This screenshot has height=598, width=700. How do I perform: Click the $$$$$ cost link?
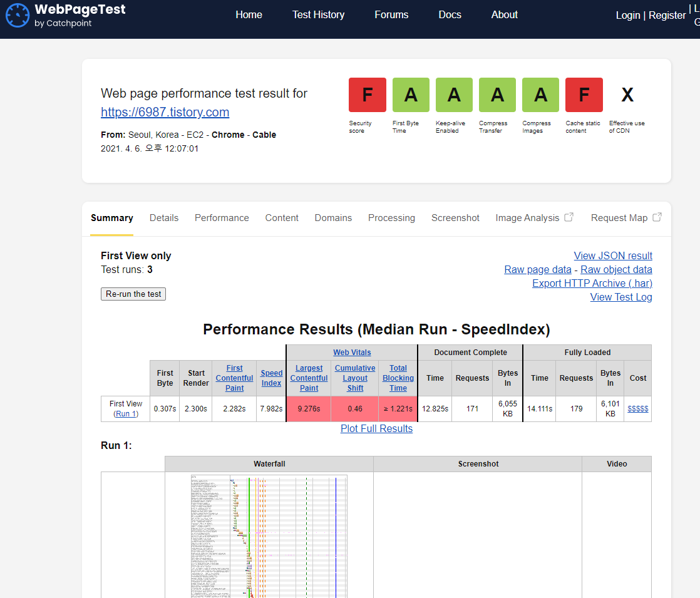pos(638,409)
